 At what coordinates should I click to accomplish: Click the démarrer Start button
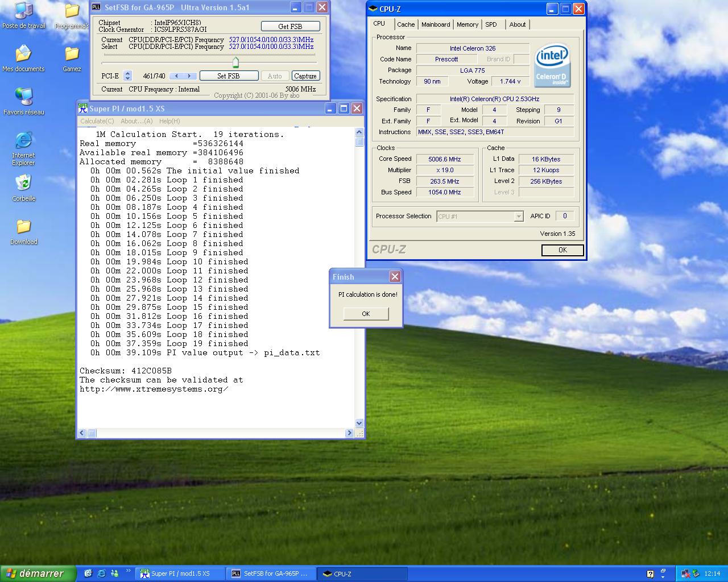pos(38,573)
